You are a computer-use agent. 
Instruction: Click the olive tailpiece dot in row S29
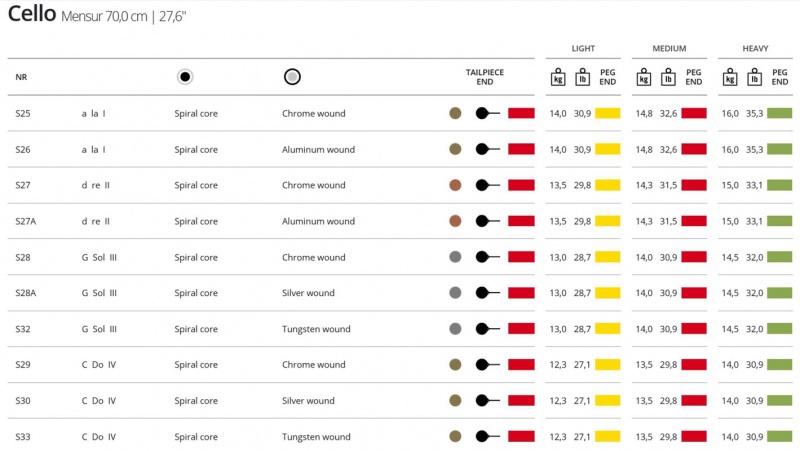(455, 365)
